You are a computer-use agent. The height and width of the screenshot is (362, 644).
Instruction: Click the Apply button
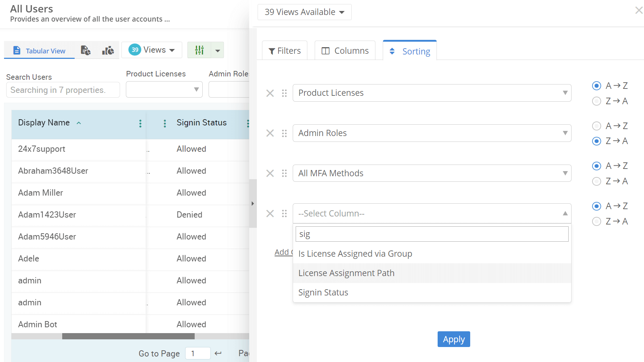[x=453, y=339]
